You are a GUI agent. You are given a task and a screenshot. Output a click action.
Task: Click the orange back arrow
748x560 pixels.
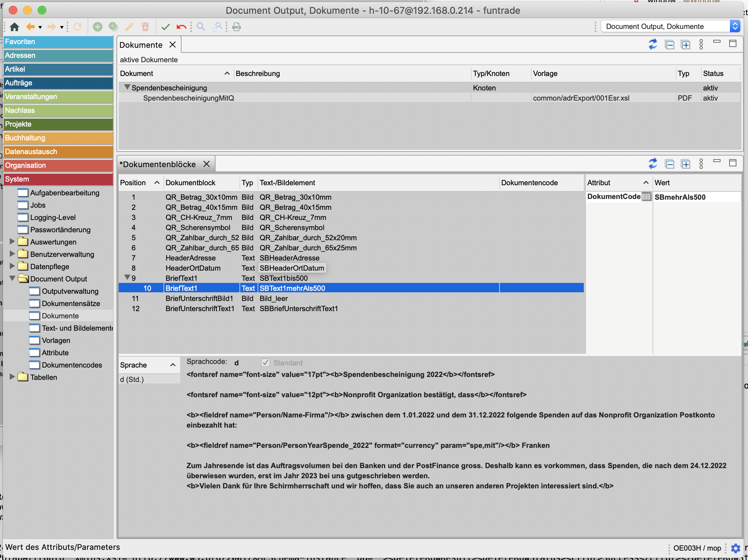tap(30, 27)
